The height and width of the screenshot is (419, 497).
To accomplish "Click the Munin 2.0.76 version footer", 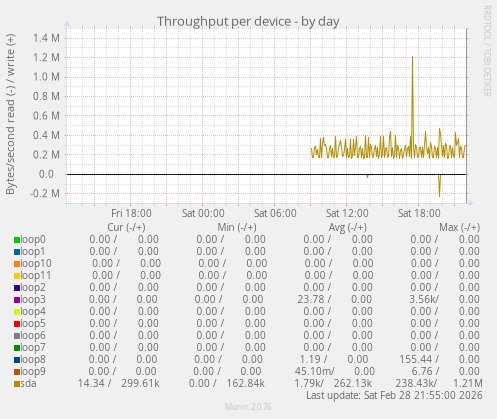I will pos(248,407).
